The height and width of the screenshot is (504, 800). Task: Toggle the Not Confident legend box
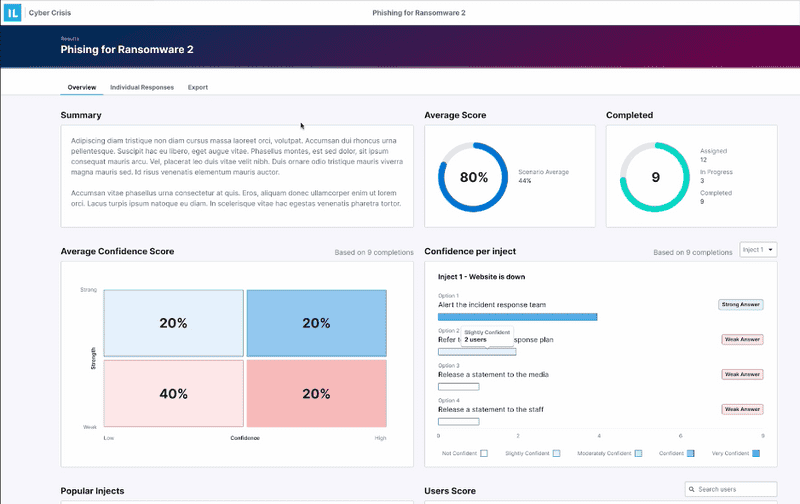click(484, 453)
